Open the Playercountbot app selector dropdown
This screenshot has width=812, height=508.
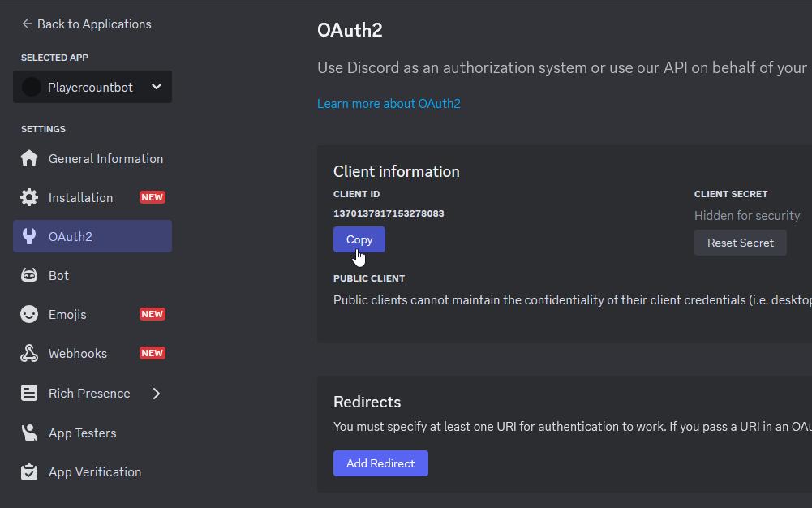(x=157, y=88)
